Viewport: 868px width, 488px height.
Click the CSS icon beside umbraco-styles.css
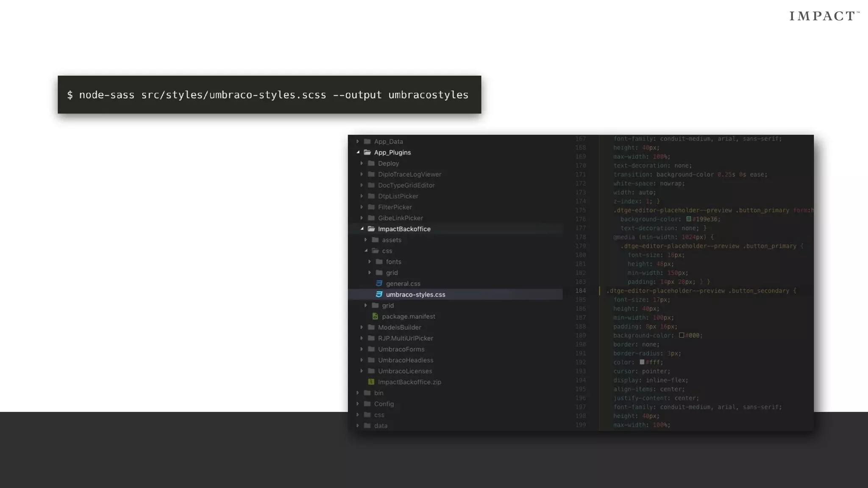pyautogui.click(x=379, y=294)
